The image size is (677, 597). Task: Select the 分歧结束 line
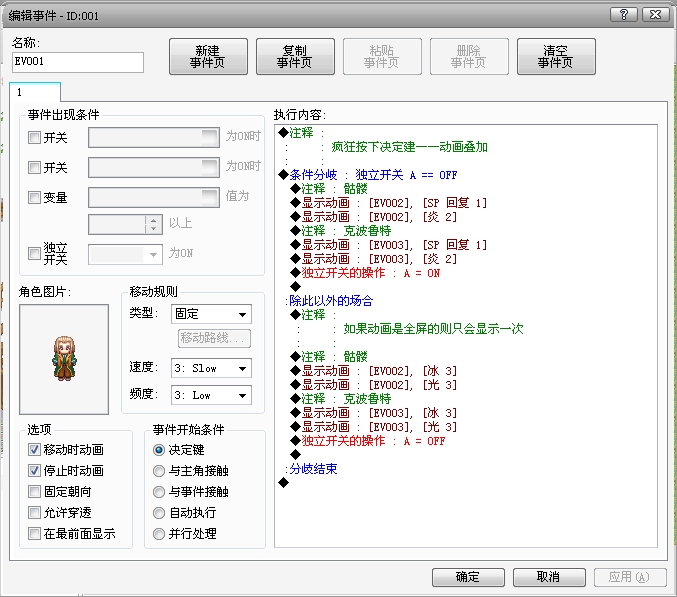pos(311,469)
